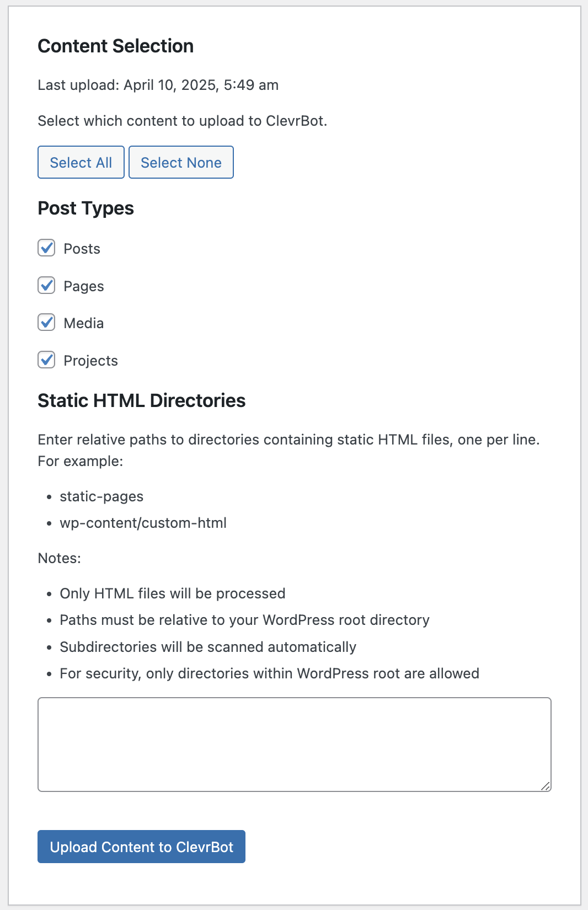The image size is (588, 910).
Task: Toggle the Pages checkbox
Action: coord(46,286)
